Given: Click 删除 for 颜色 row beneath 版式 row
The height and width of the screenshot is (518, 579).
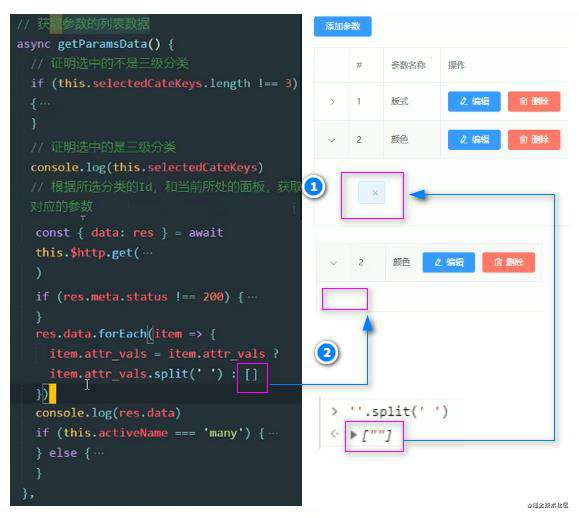Looking at the screenshot, I should 534,140.
